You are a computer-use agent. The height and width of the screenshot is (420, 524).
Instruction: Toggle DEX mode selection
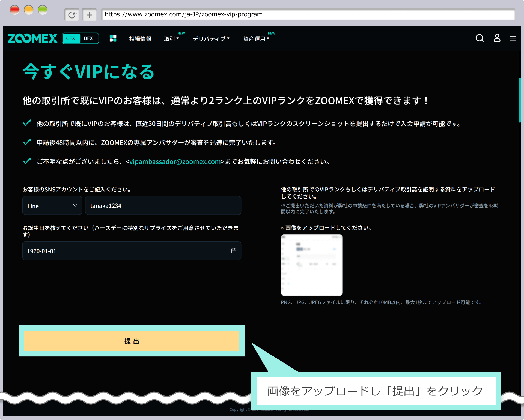89,38
